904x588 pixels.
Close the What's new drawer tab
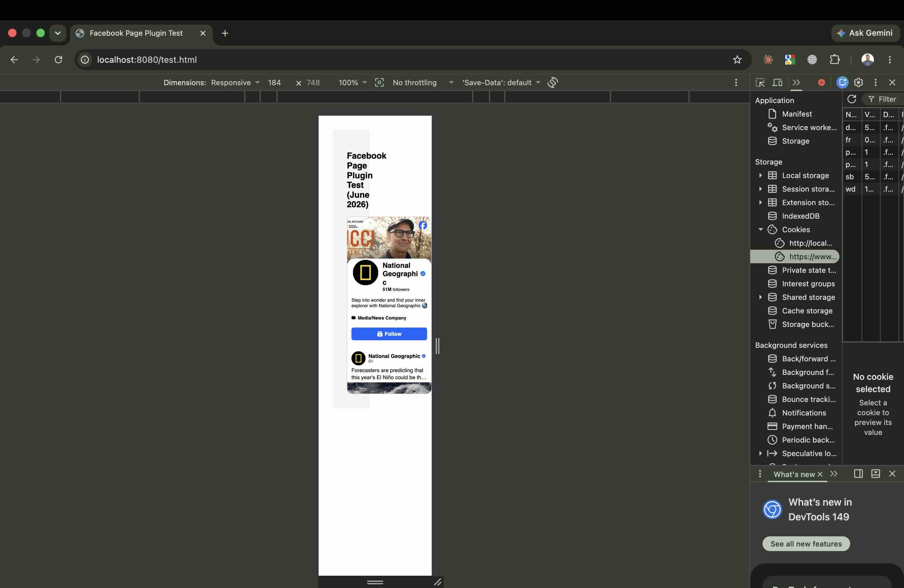(x=820, y=474)
